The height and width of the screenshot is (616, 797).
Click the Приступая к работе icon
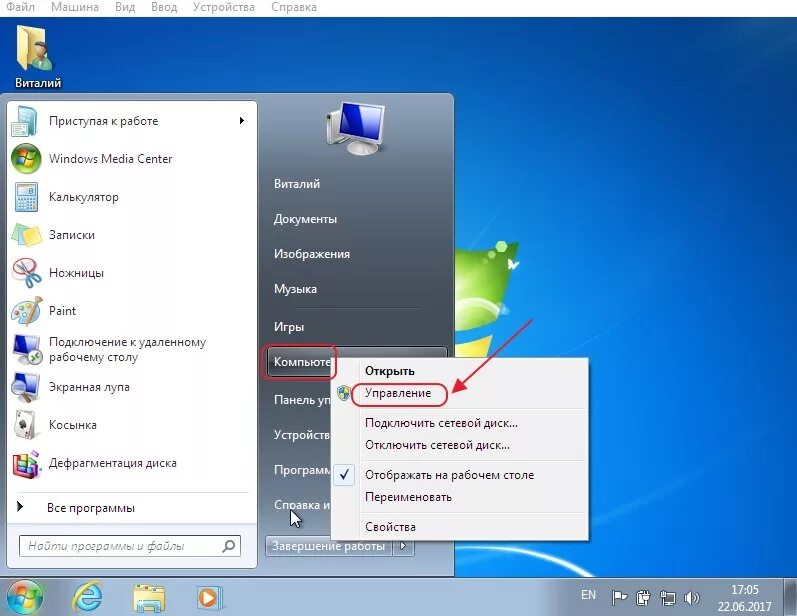pos(25,121)
